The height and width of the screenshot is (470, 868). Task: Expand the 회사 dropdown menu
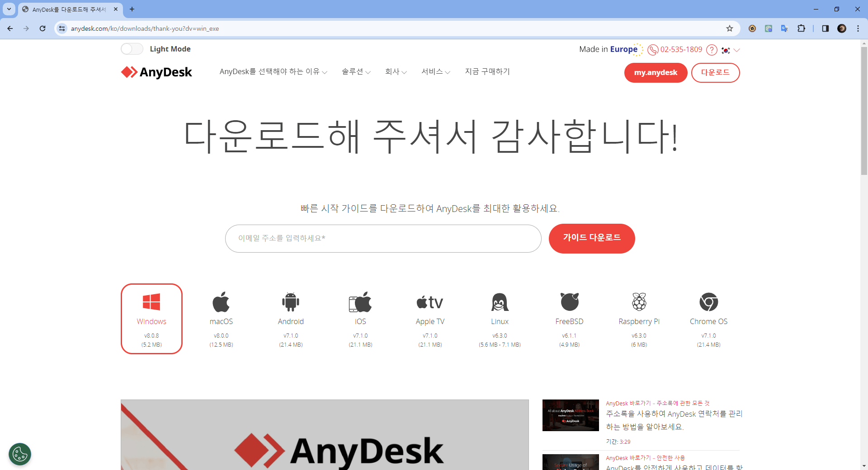[396, 71]
